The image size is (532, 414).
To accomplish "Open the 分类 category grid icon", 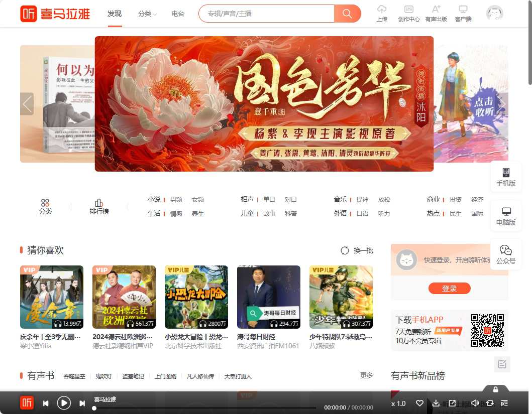I will pyautogui.click(x=45, y=207).
